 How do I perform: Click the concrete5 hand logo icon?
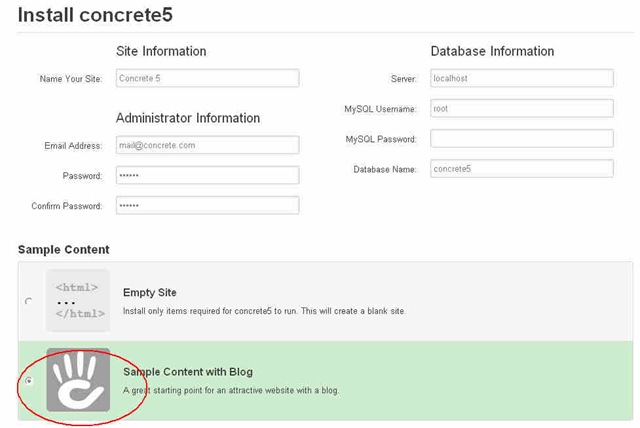[78, 380]
